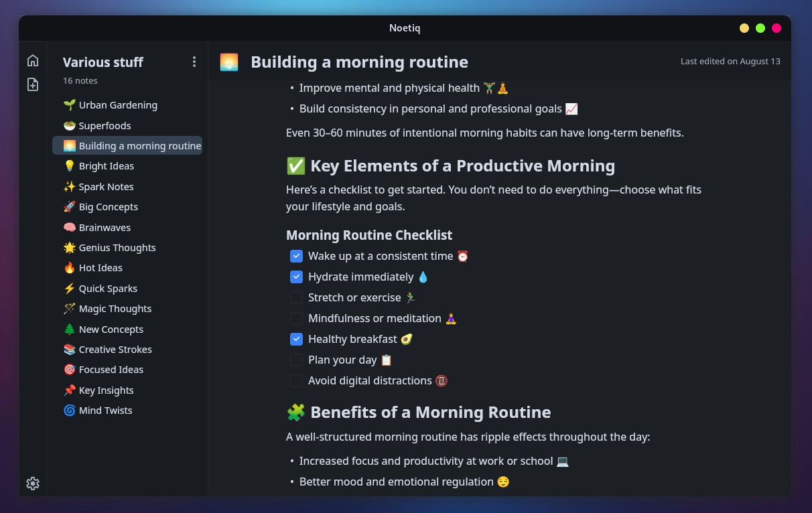This screenshot has height=513, width=812.
Task: Check the 'Stretch or exercise' checkbox
Action: (x=296, y=297)
